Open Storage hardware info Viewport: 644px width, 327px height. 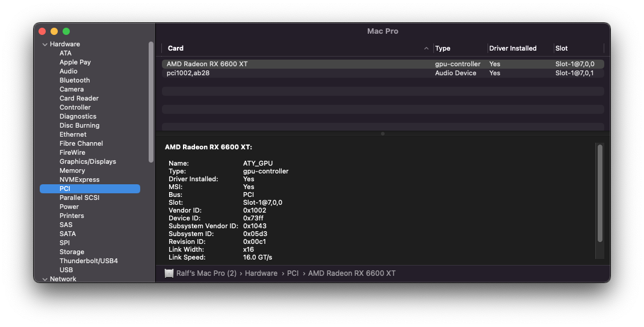[x=72, y=252]
